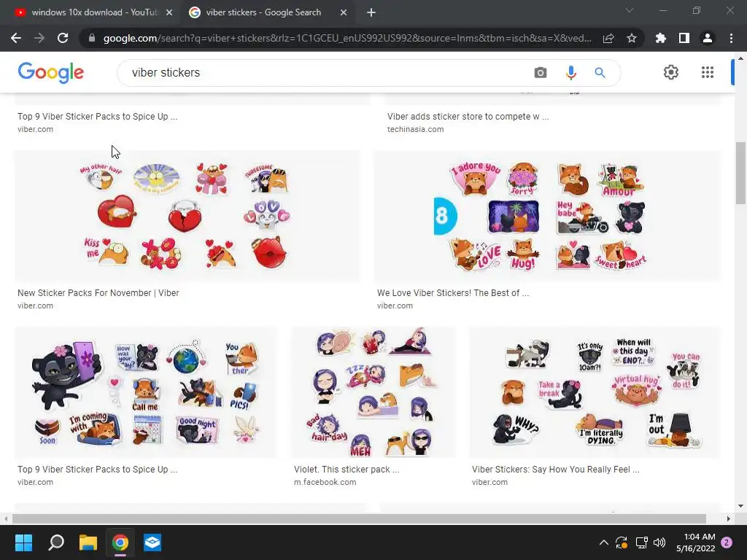This screenshot has height=560, width=747.
Task: Go back to the previous page
Action: 16,38
